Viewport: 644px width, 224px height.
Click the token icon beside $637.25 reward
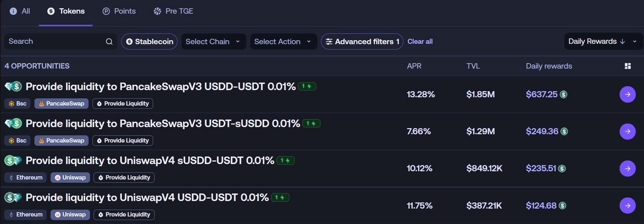[564, 95]
